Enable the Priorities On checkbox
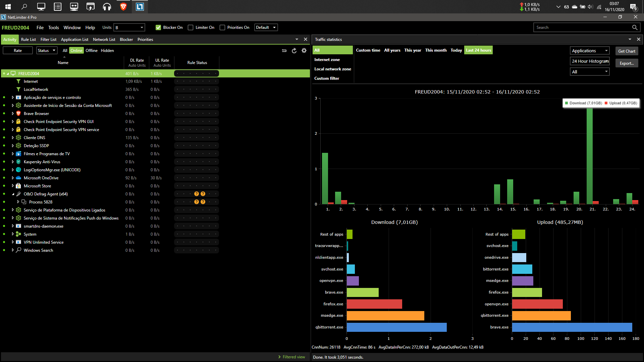This screenshot has width=644, height=362. [222, 27]
